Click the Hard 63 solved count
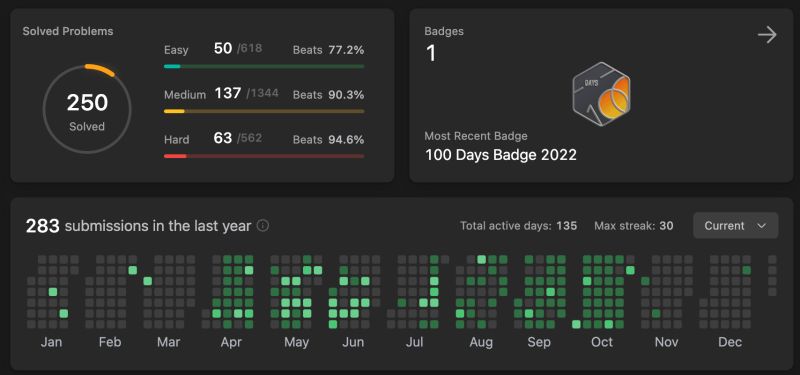The image size is (800, 375). [222, 138]
